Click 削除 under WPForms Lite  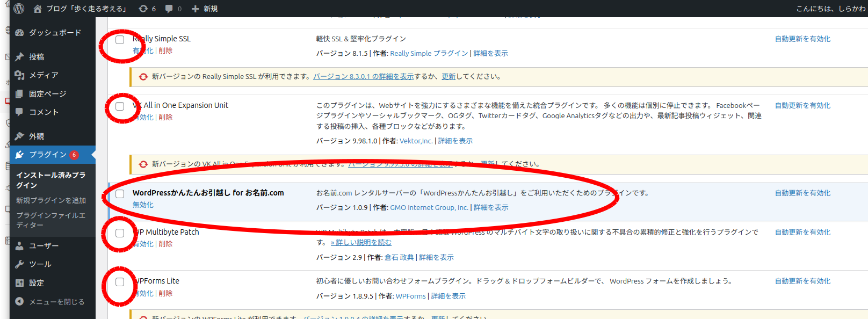165,293
